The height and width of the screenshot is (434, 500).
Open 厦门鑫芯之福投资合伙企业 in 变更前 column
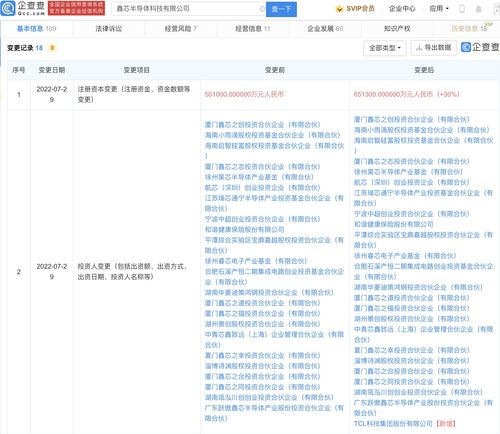pyautogui.click(x=262, y=313)
